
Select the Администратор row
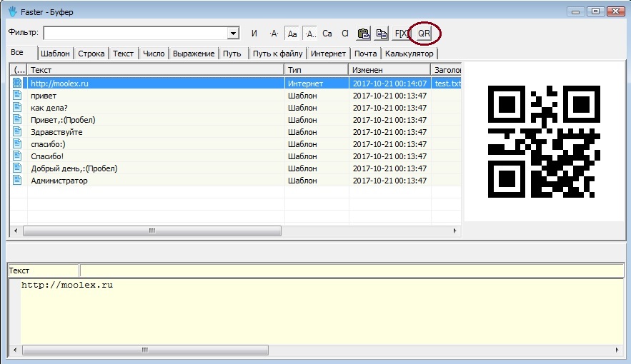tap(235, 181)
